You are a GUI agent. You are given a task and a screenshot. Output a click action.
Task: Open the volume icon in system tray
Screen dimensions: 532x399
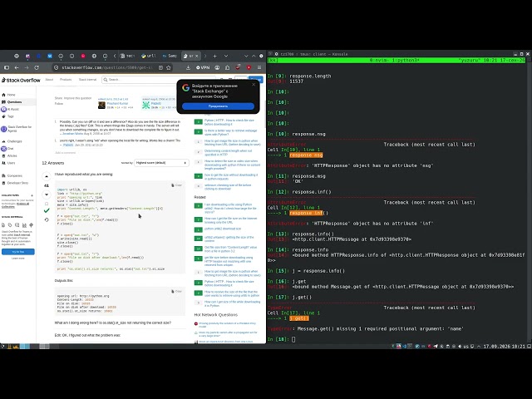pos(460,347)
